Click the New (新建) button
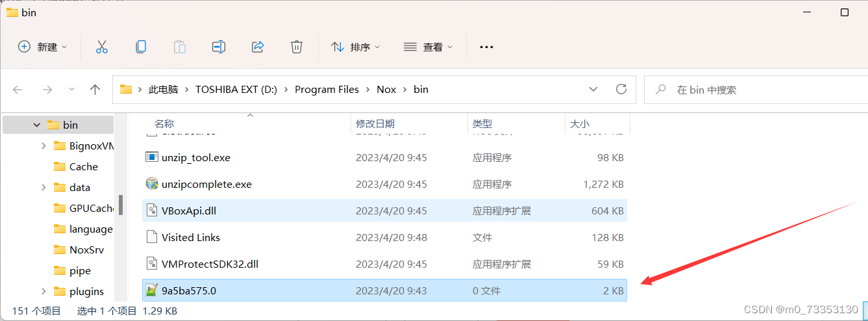Image resolution: width=868 pixels, height=321 pixels. pos(42,47)
